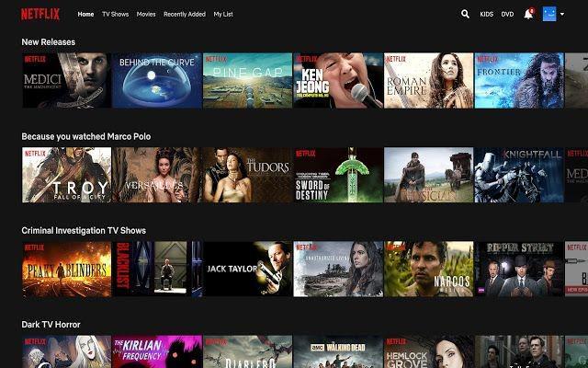Image resolution: width=588 pixels, height=368 pixels.
Task: Select the Pine Gap thumbnail
Action: [x=247, y=80]
